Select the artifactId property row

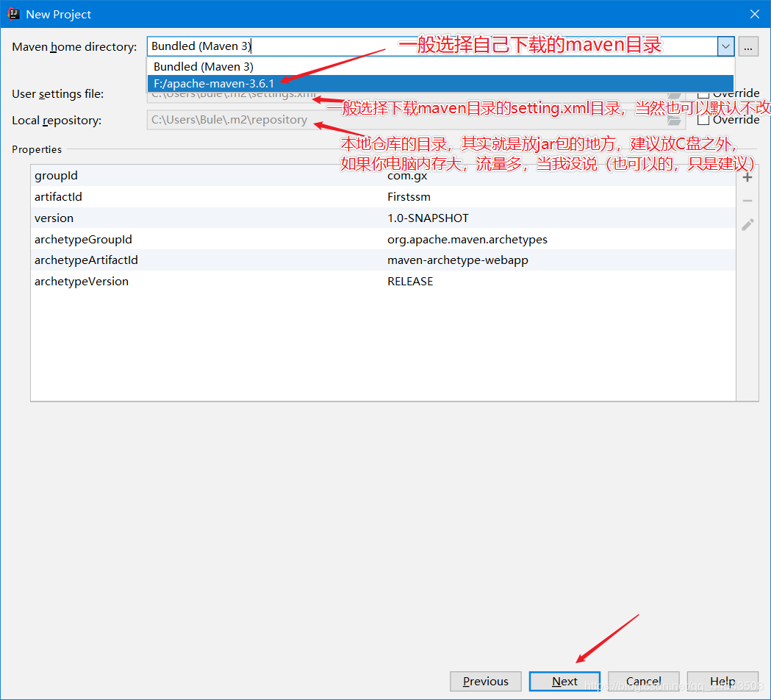pos(383,197)
